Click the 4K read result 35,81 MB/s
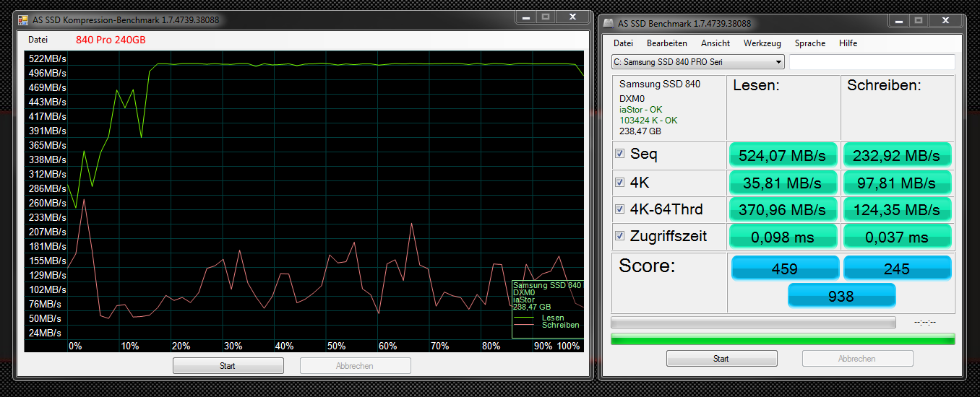Image resolution: width=980 pixels, height=397 pixels. 783,183
